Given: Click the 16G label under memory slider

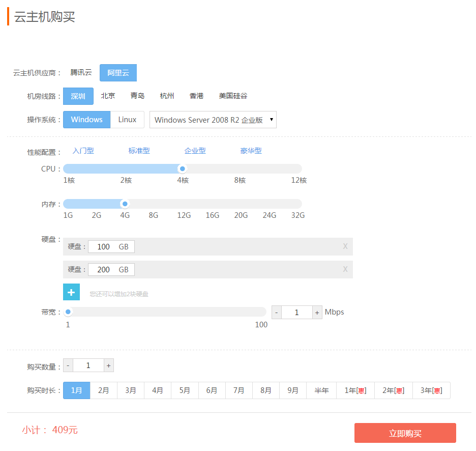Looking at the screenshot, I should [213, 215].
